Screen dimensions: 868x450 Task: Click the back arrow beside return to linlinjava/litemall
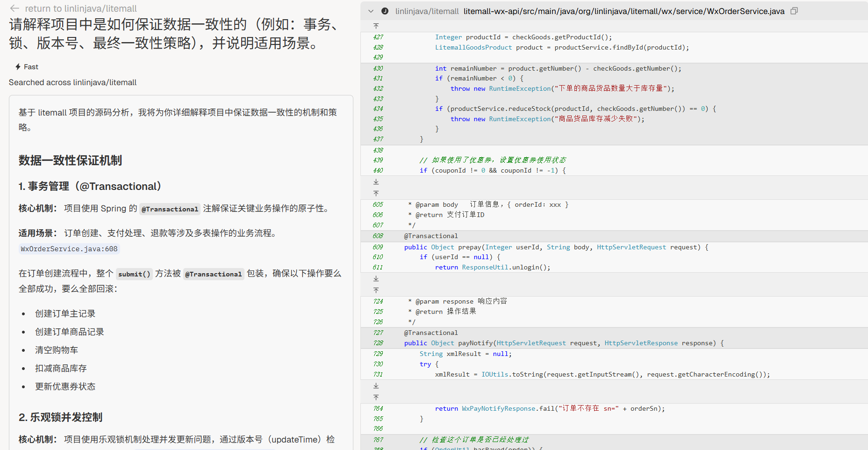[14, 8]
